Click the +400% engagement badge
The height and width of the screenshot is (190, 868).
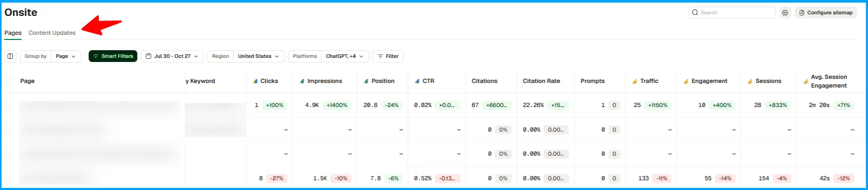[722, 105]
